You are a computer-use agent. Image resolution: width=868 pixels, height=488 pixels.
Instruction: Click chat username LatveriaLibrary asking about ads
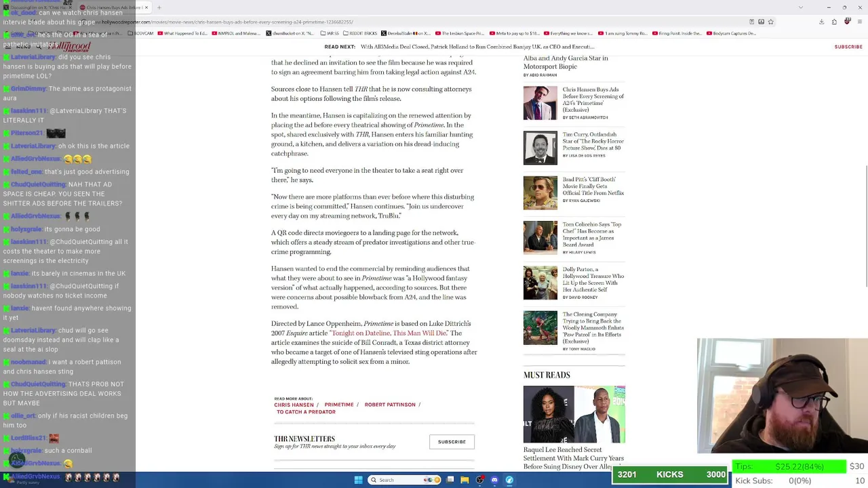(33, 58)
